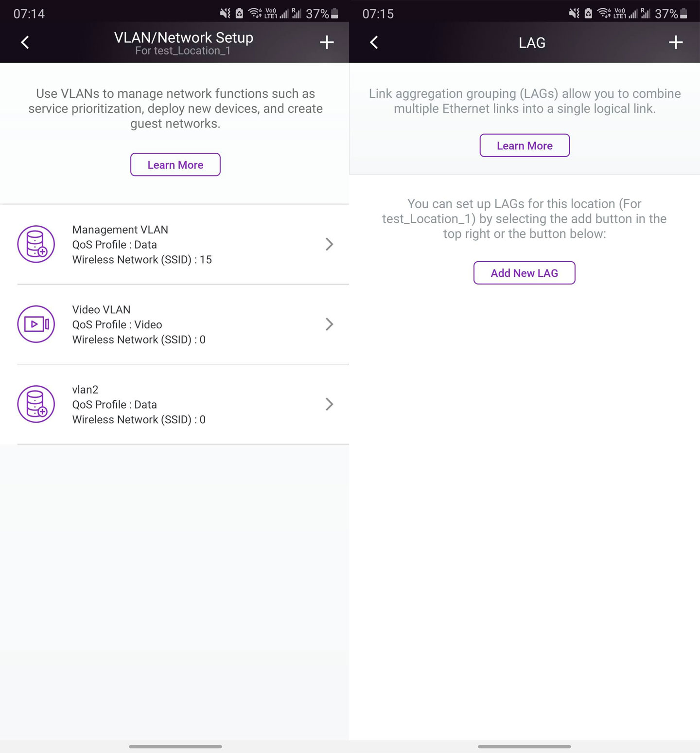Tap battery icon in left status bar

coord(335,14)
